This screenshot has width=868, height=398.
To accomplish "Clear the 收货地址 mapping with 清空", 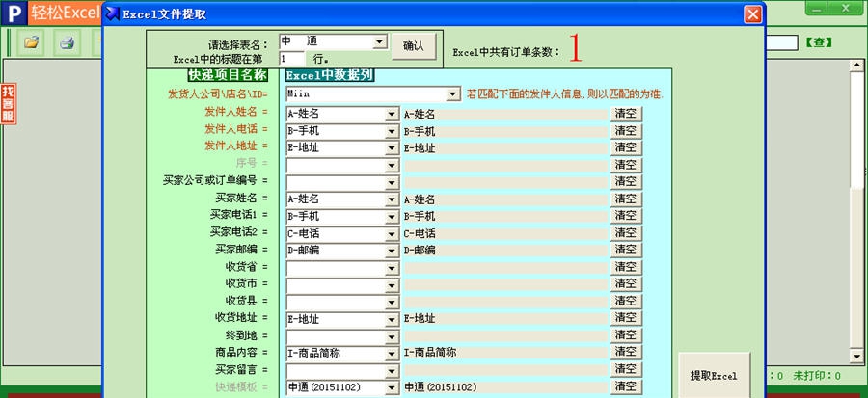I will (x=626, y=318).
